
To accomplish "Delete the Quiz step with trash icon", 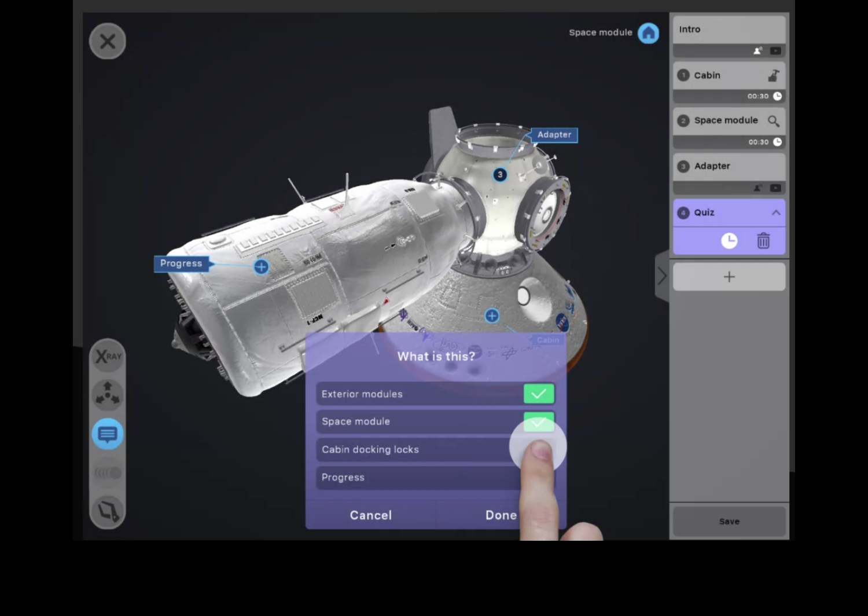I will (763, 241).
